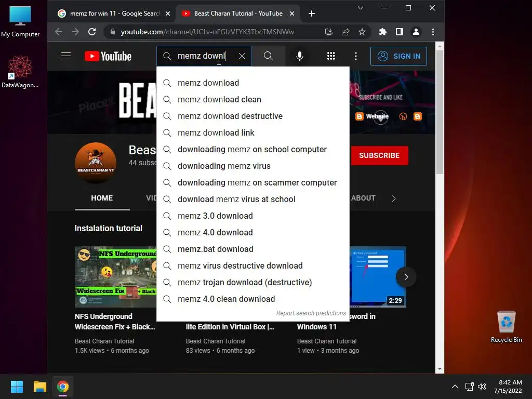This screenshot has width=532, height=399.
Task: Show next videos in Instalation tutorial shelf
Action: tap(406, 277)
